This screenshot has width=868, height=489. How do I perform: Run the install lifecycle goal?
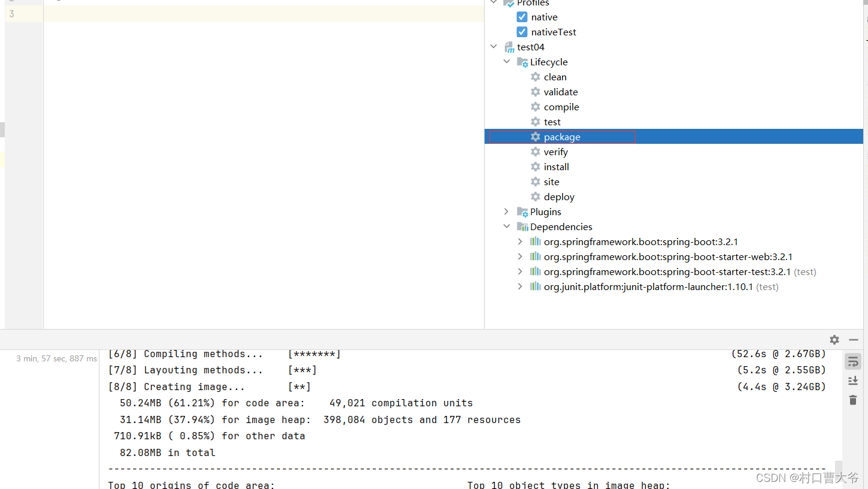click(557, 167)
